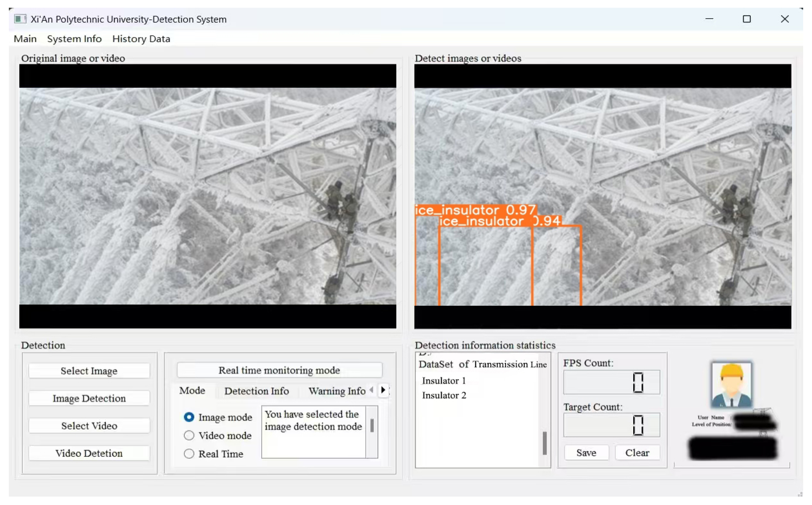The image size is (812, 505).
Task: Open the Warning Info tab
Action: pos(336,391)
